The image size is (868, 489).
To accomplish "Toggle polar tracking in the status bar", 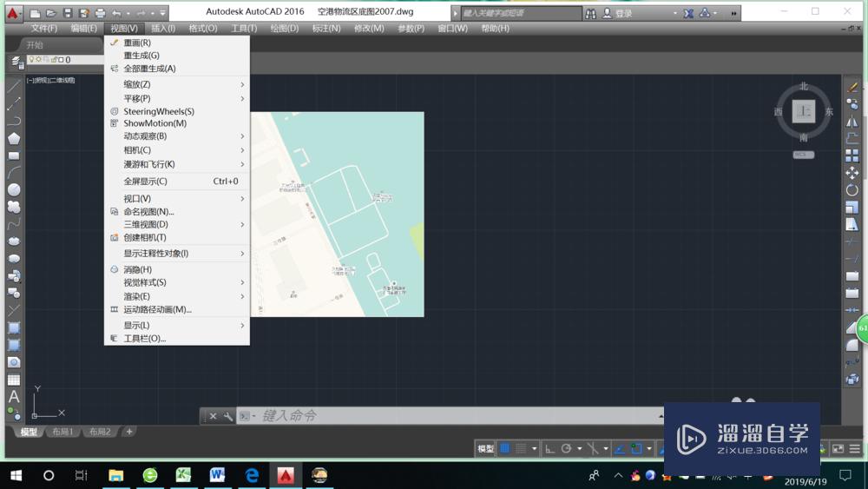I will pos(566,449).
